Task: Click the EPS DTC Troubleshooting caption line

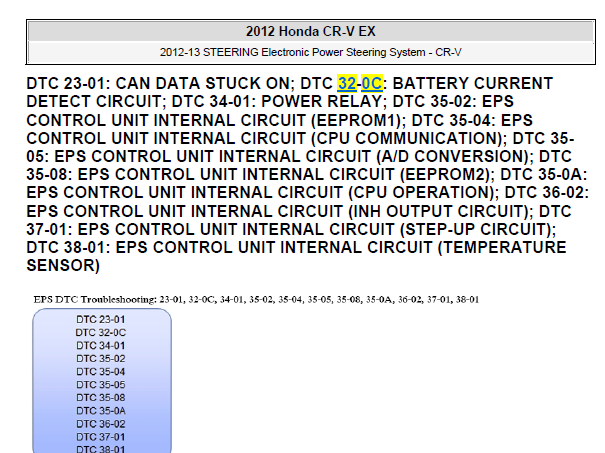Action: coord(256,299)
